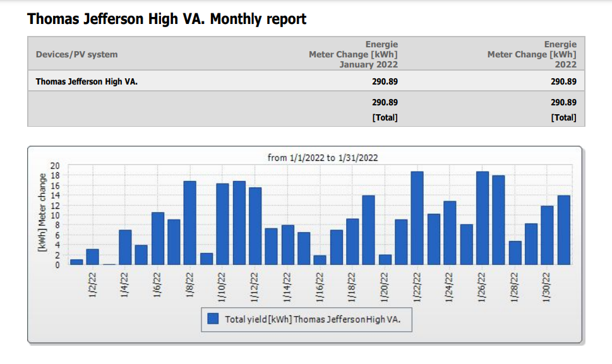This screenshot has width=612, height=364.
Task: Click the '10' y-axis tick label
Action: 55,216
